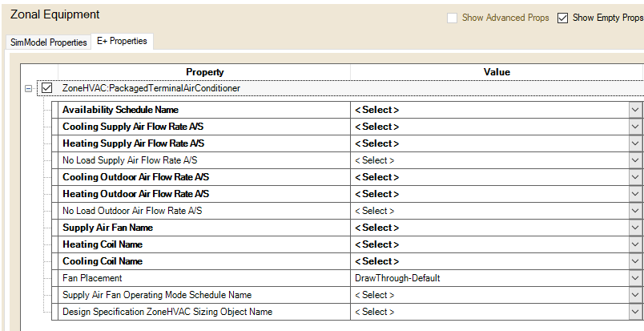Viewport: 644px width, 331px height.
Task: Switch to the SimModel Properties tab
Action: point(49,42)
